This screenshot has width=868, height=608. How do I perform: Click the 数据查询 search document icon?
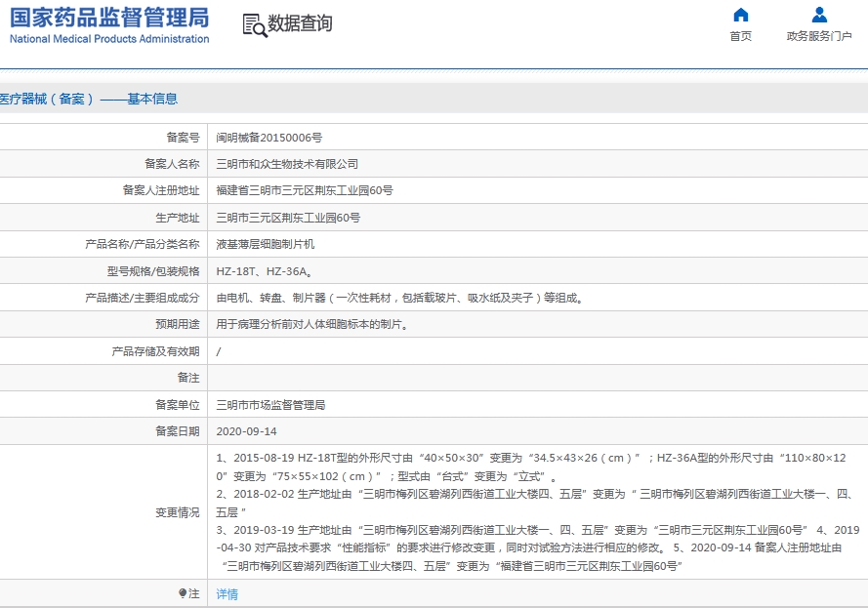[x=255, y=25]
